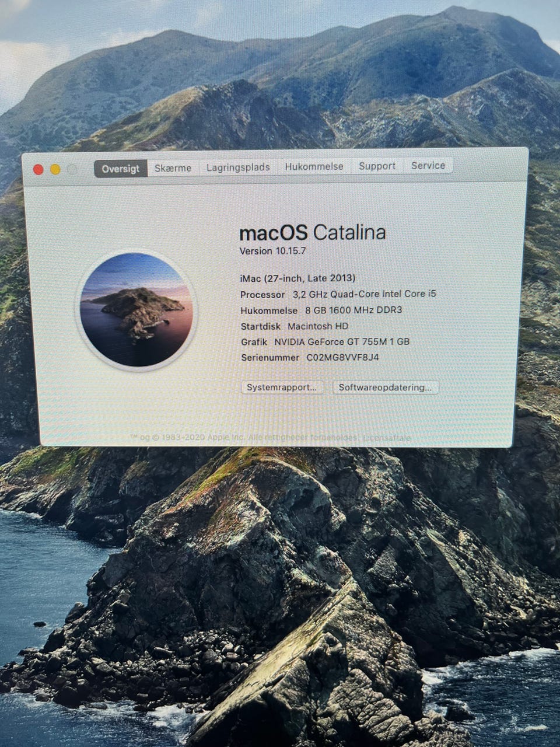Click the serial number C02MG8VVF8J4
The image size is (560, 747).
[x=342, y=357]
